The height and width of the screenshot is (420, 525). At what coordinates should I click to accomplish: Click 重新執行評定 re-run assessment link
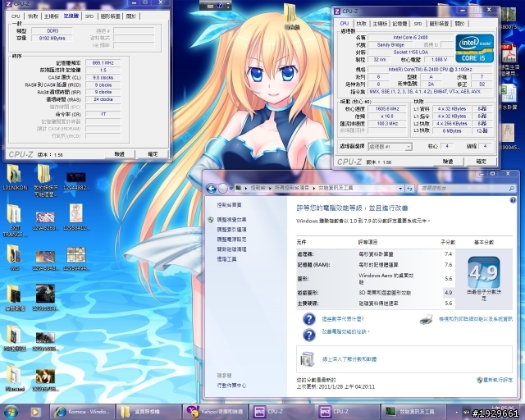498,380
